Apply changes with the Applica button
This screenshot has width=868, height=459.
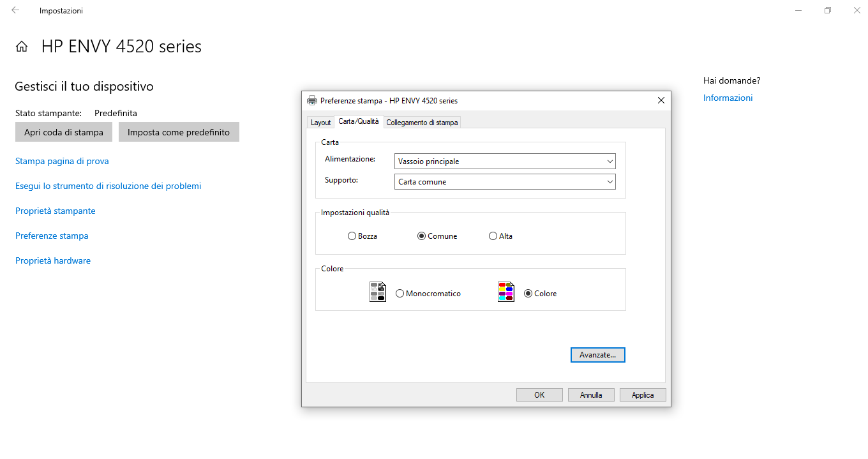tap(642, 395)
